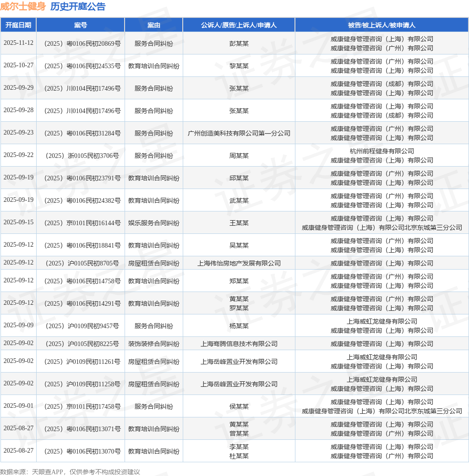Click plaintiff 王某某

[239, 223]
